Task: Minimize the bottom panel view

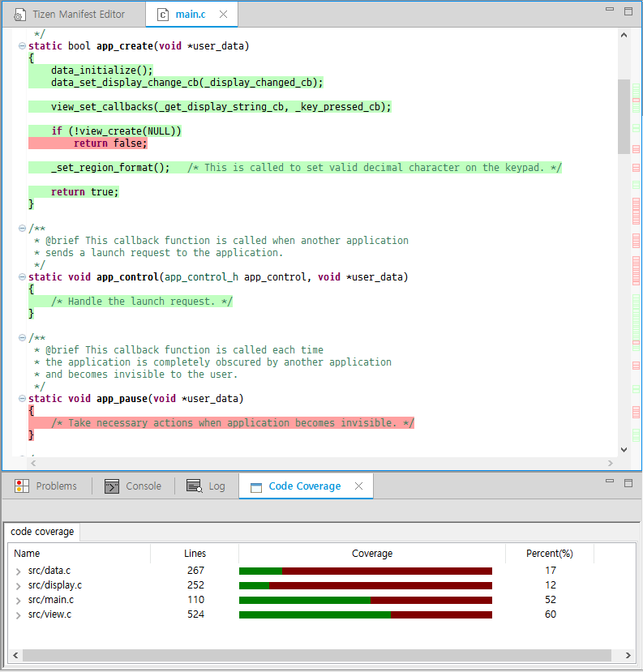Action: tap(610, 482)
